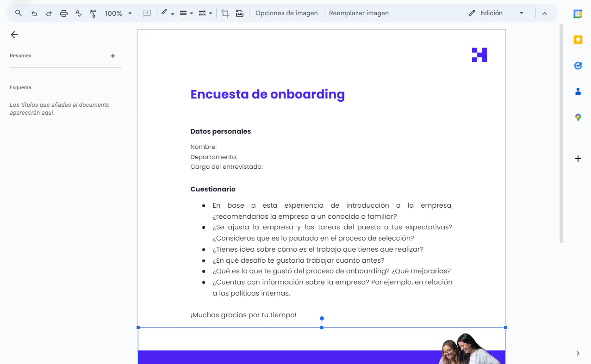Undo the last action
Image resolution: width=591 pixels, height=364 pixels.
(x=34, y=13)
